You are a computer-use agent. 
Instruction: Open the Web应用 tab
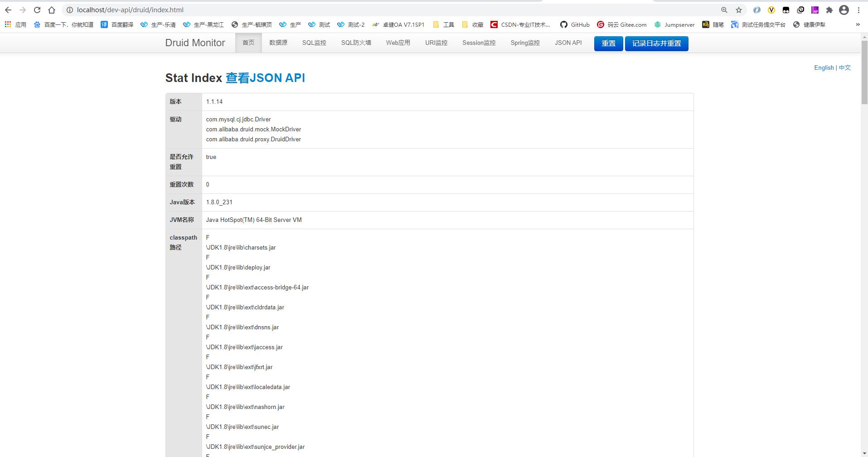[398, 43]
